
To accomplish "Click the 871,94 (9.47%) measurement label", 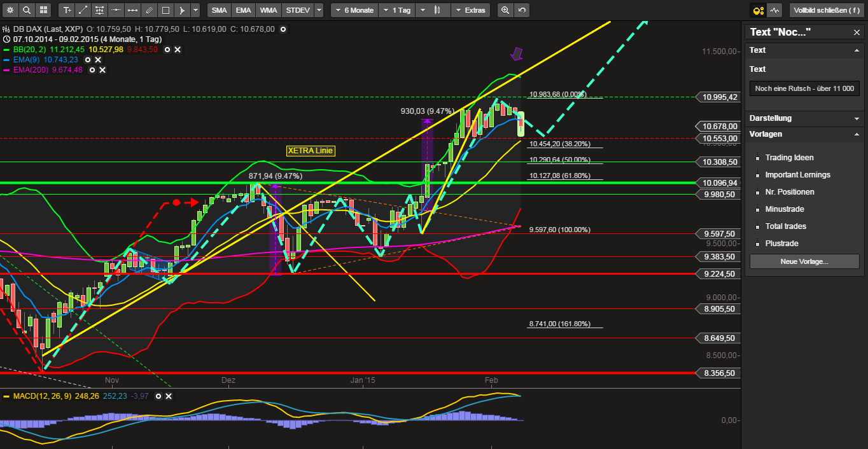I will pos(275,176).
